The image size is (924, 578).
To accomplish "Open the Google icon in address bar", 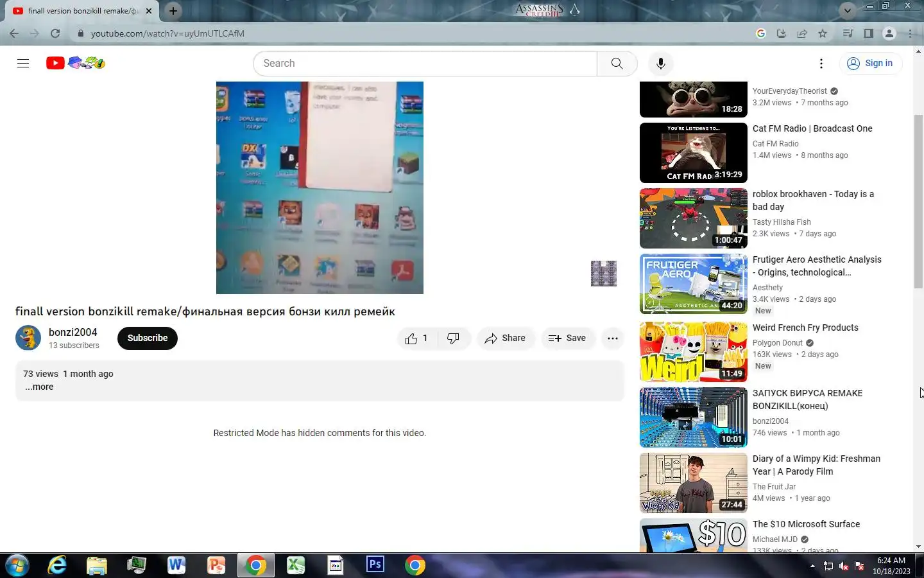I will tap(761, 33).
